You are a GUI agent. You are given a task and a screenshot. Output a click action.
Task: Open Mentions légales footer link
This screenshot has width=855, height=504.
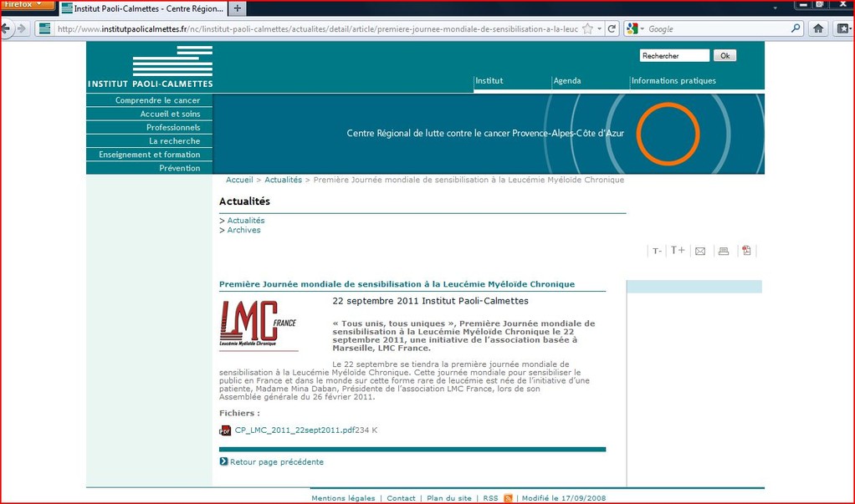coord(343,498)
